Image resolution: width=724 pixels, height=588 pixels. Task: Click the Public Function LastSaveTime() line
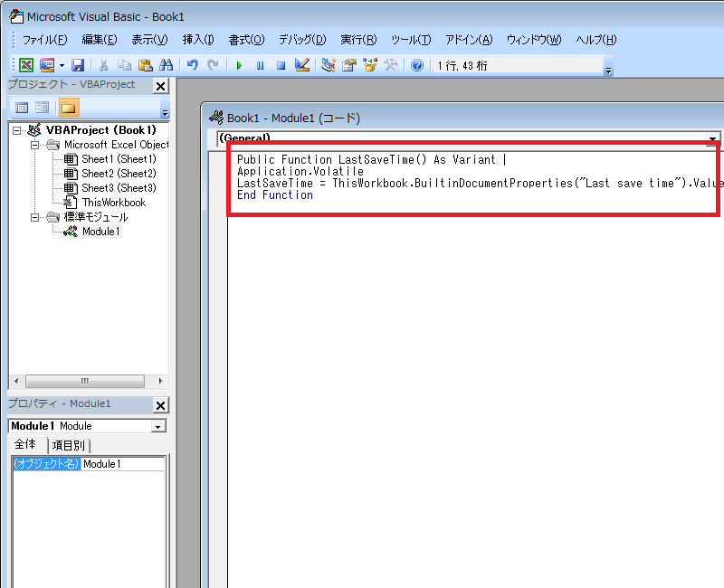click(x=367, y=160)
